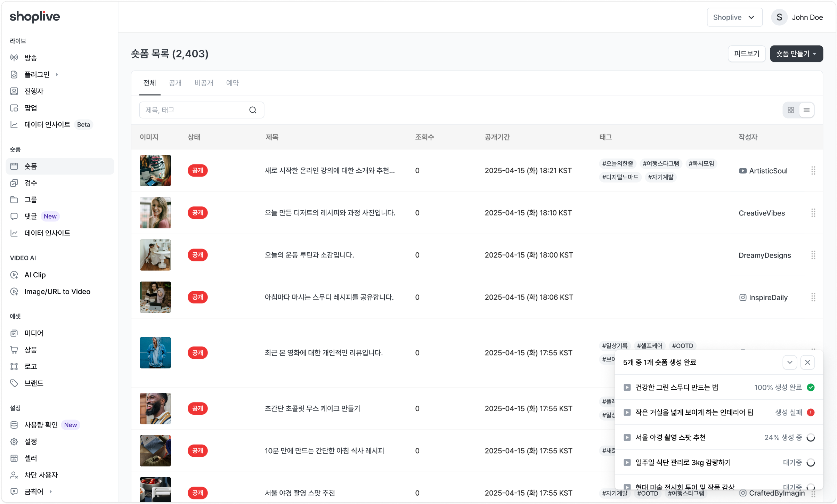Close the shortform generation panel
This screenshot has height=504, width=837.
point(807,363)
